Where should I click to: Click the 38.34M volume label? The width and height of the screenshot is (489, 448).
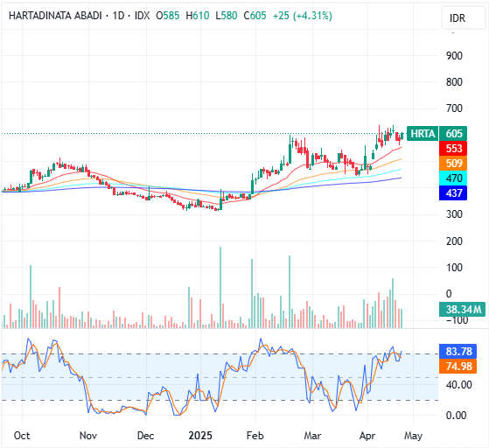pyautogui.click(x=462, y=309)
